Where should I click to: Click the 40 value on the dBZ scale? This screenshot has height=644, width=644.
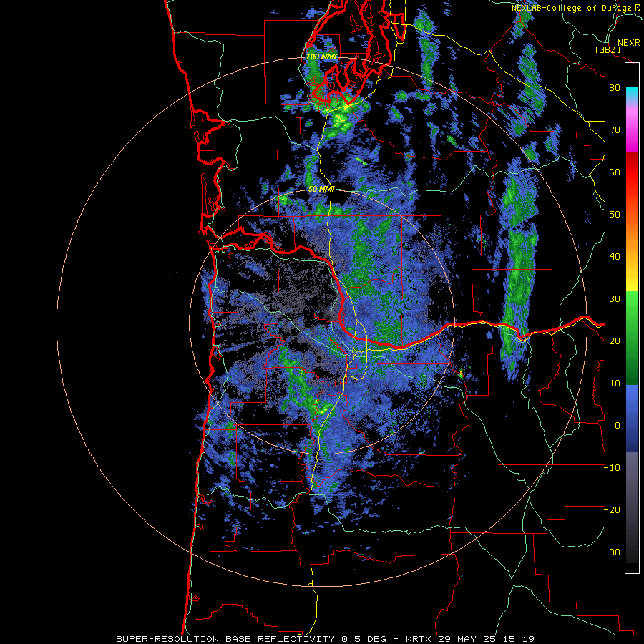click(x=615, y=257)
